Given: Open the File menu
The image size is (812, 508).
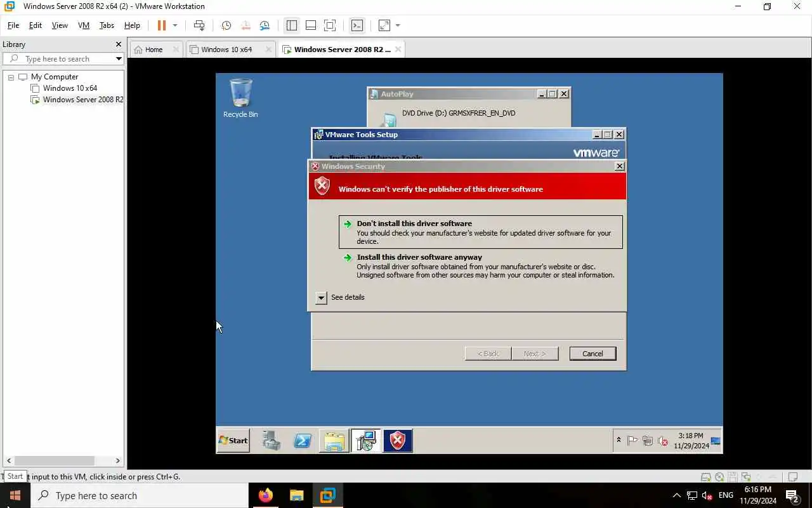Looking at the screenshot, I should click(13, 25).
